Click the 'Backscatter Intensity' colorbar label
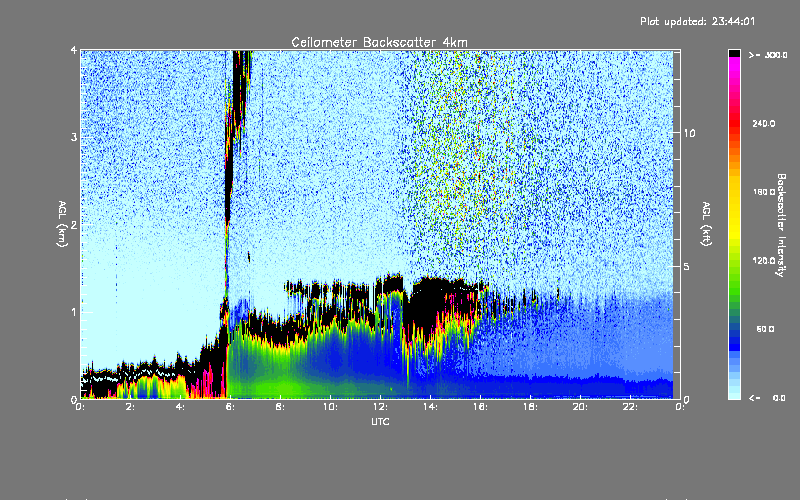 [x=781, y=225]
